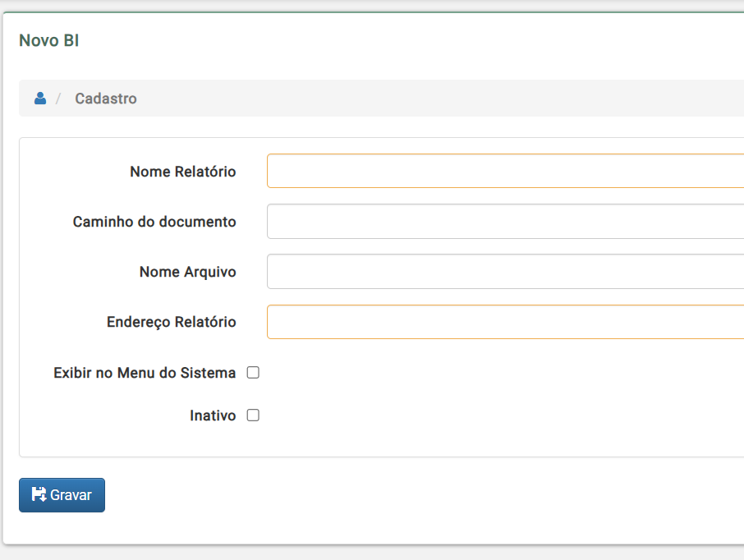Click the Nome Arquivo label text
This screenshot has height=560, width=744.
(x=187, y=272)
